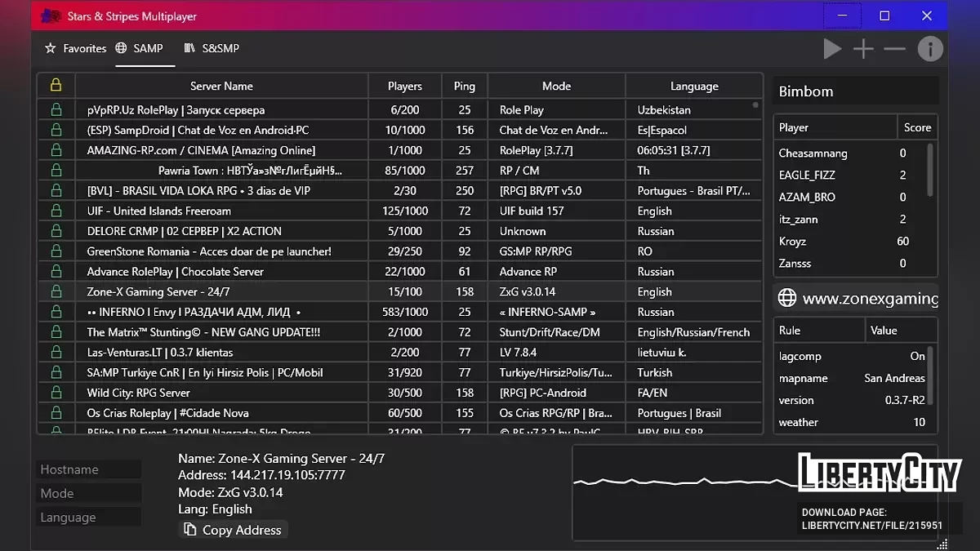The height and width of the screenshot is (551, 980).
Task: Sort servers by the Ping column header
Action: click(464, 86)
